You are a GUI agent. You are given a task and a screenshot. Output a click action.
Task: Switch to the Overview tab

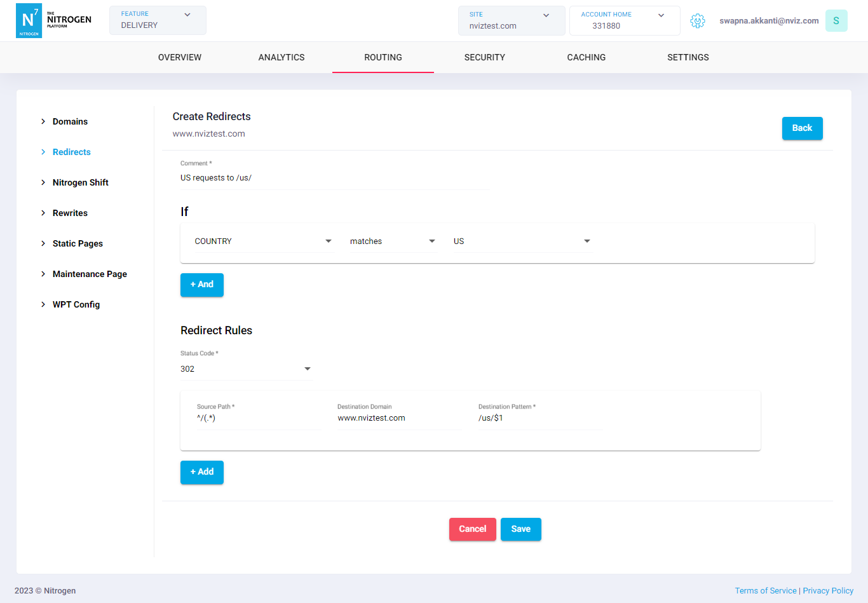pyautogui.click(x=180, y=57)
